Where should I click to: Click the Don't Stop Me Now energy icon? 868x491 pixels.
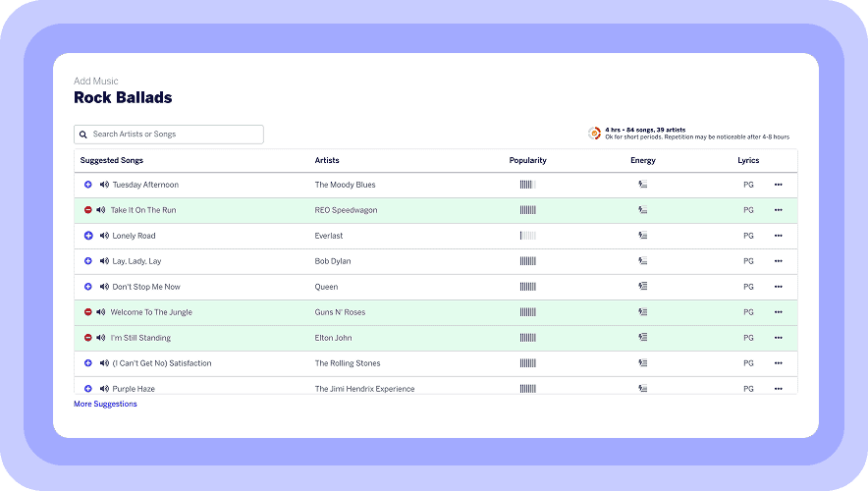click(x=643, y=286)
